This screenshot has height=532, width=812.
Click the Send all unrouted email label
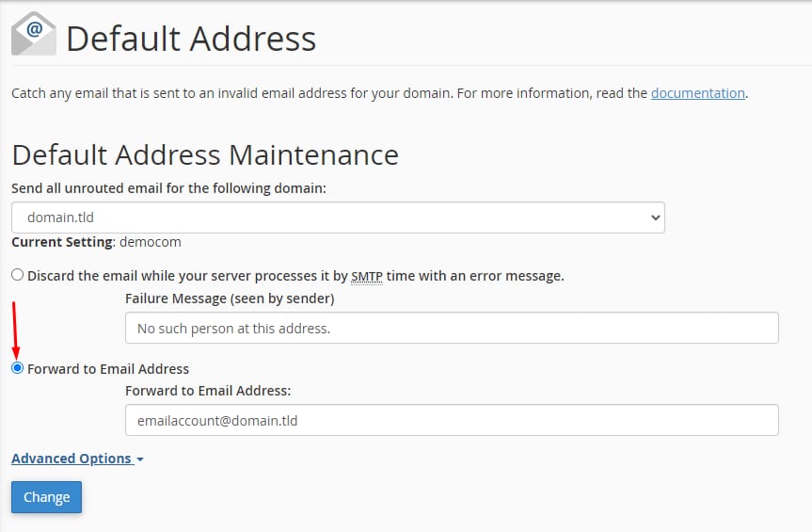tap(168, 188)
